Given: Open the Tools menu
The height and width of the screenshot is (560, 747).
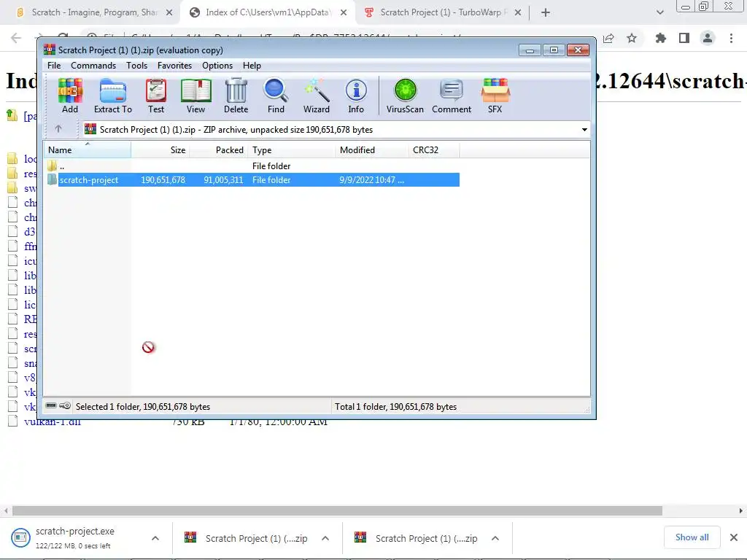Looking at the screenshot, I should pyautogui.click(x=136, y=65).
